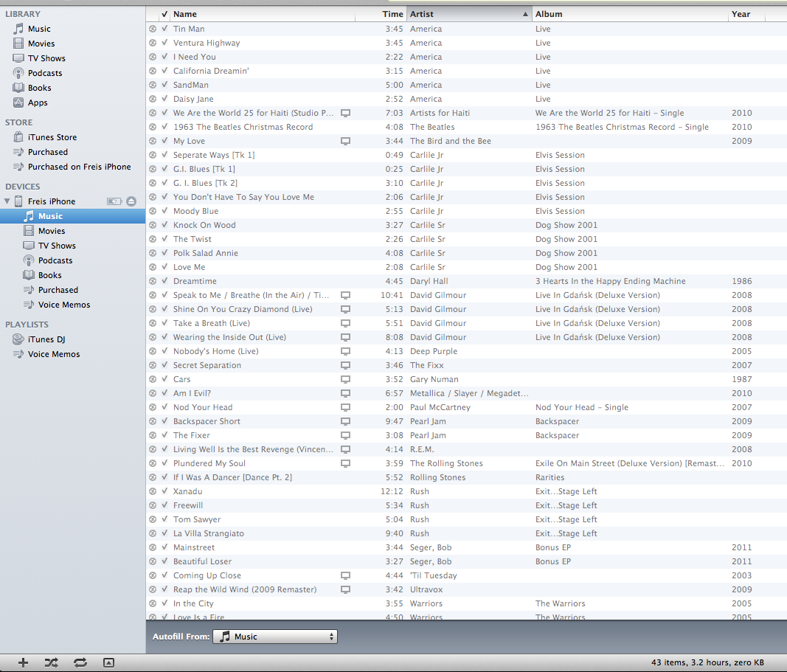Sort by the Year column header
This screenshot has height=672, width=787.
pos(746,14)
